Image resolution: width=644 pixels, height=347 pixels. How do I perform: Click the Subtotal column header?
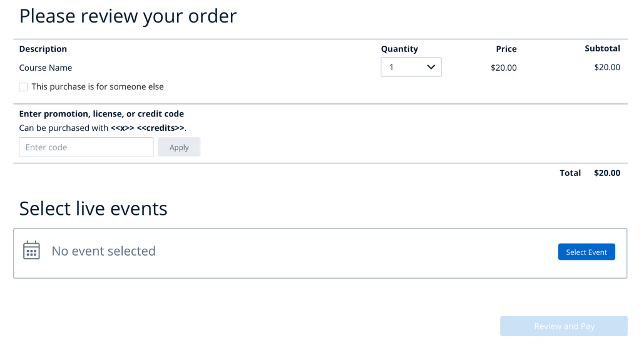pos(602,48)
